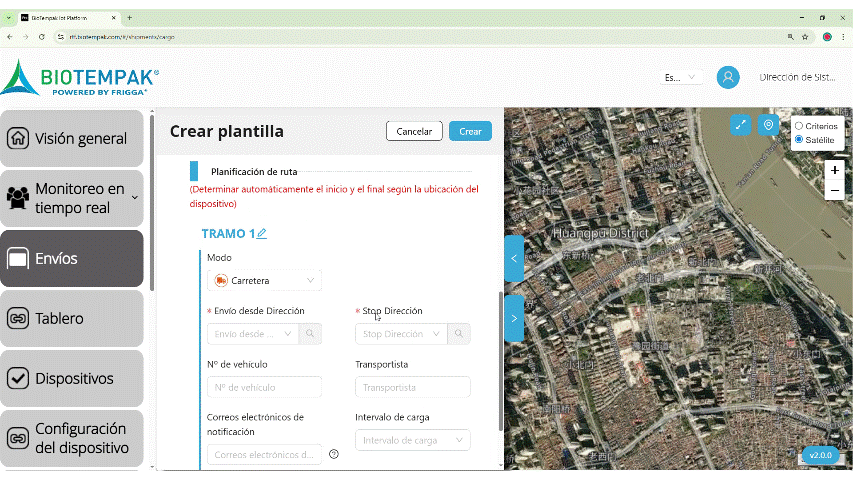Select the Satélite map view
The width and height of the screenshot is (853, 480).
(799, 140)
